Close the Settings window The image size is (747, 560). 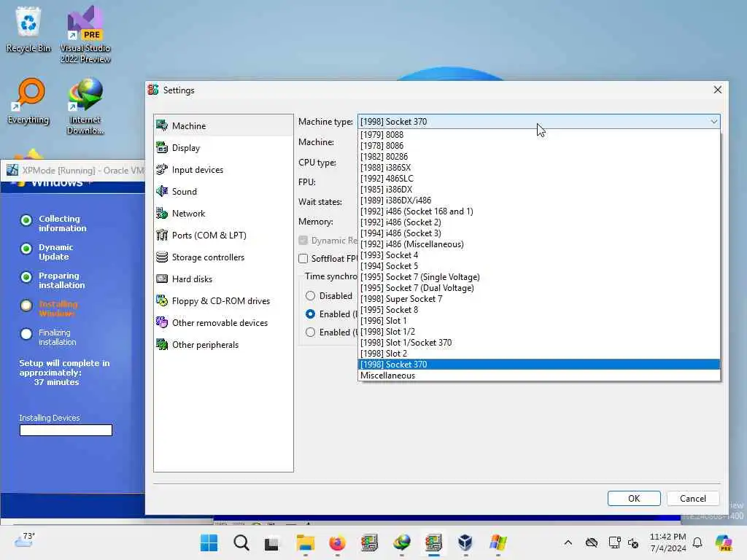point(718,90)
